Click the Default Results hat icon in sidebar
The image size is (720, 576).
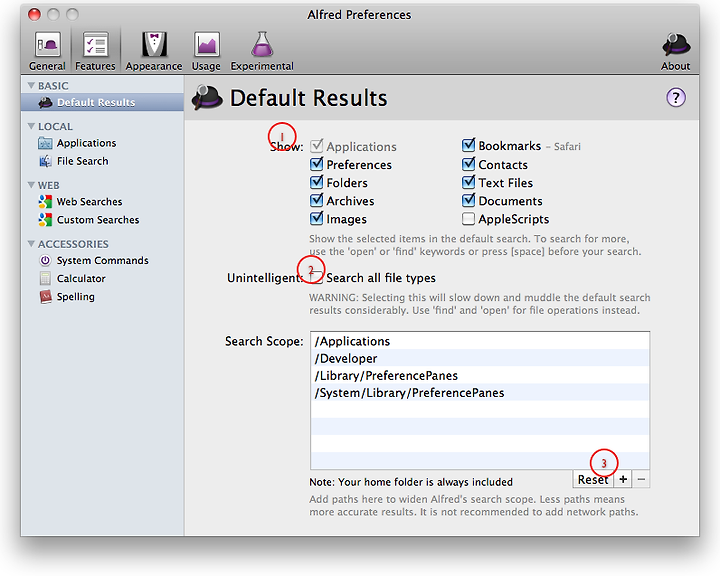click(45, 102)
